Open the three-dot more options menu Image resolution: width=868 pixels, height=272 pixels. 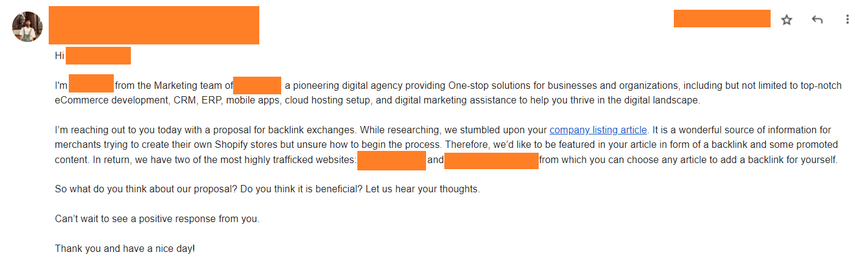(x=847, y=20)
